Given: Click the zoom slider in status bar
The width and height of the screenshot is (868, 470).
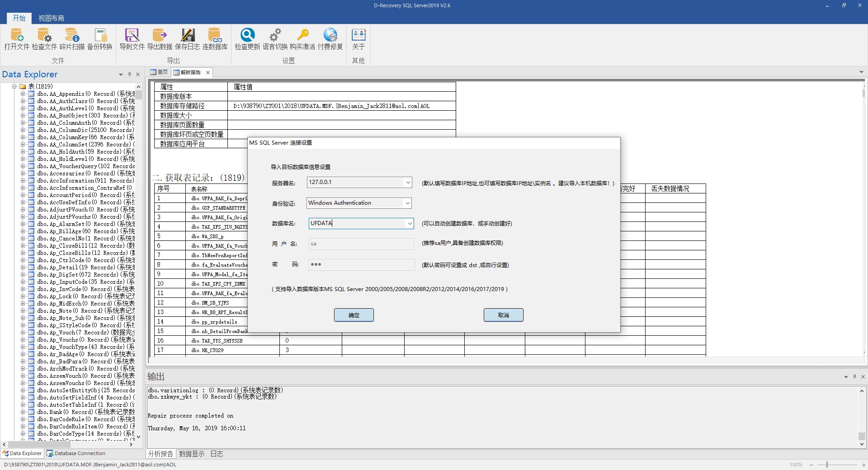Looking at the screenshot, I should pyautogui.click(x=827, y=465).
